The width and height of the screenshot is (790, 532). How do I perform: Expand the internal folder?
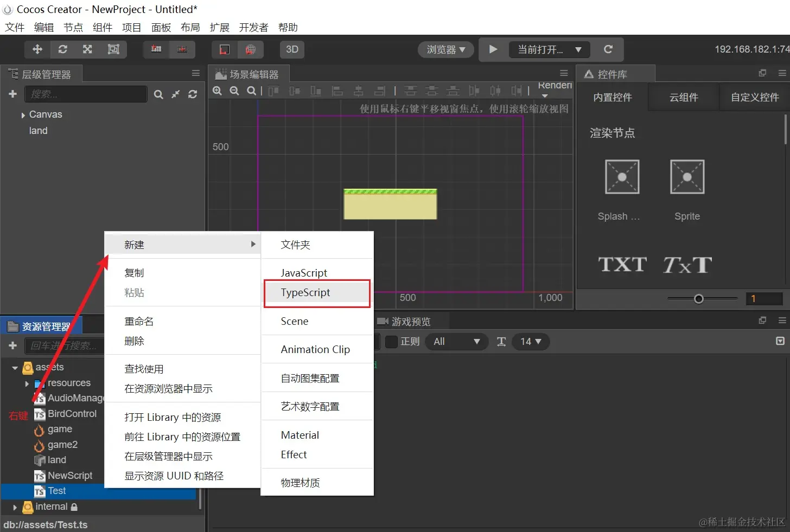[x=15, y=508]
